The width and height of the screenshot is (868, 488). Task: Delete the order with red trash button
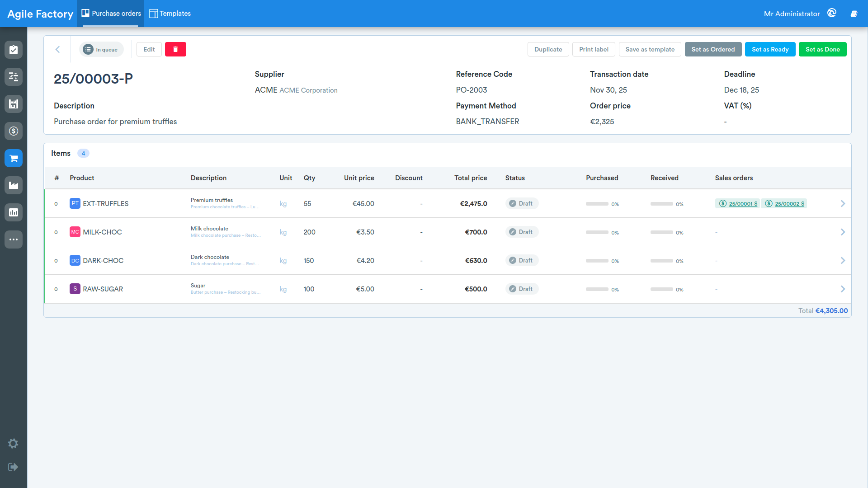coord(175,49)
